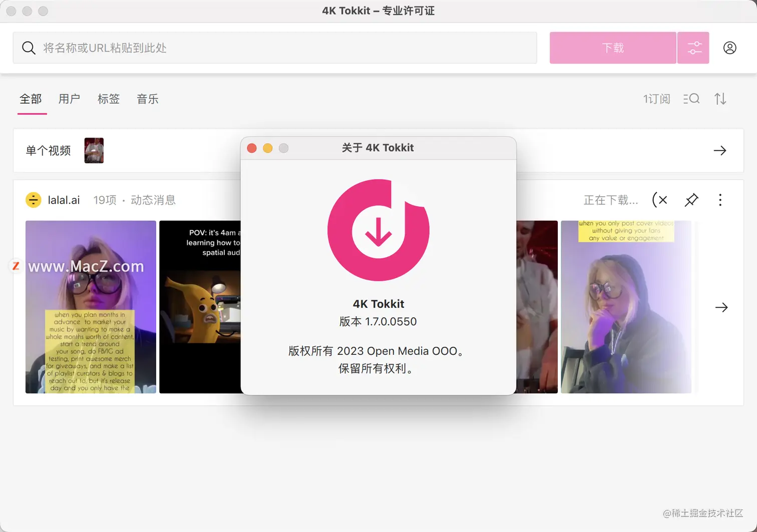Click the pink 下载 download button
Viewport: 757px width, 532px height.
coord(613,48)
